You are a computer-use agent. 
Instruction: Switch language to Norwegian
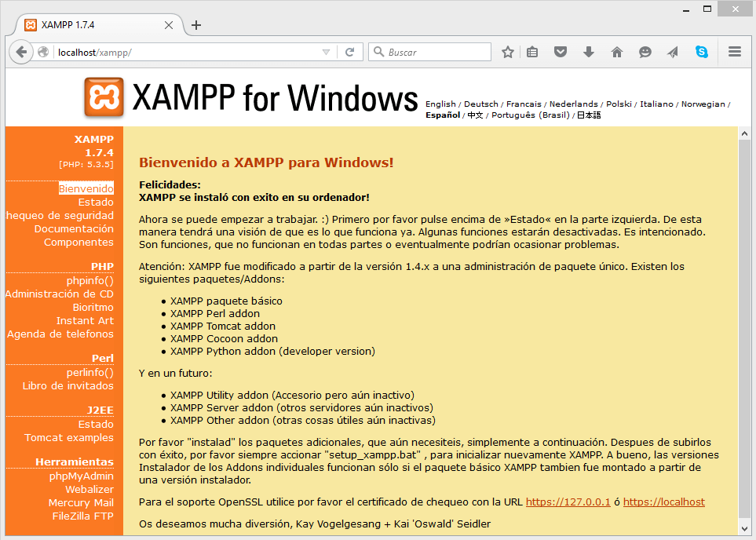point(703,104)
